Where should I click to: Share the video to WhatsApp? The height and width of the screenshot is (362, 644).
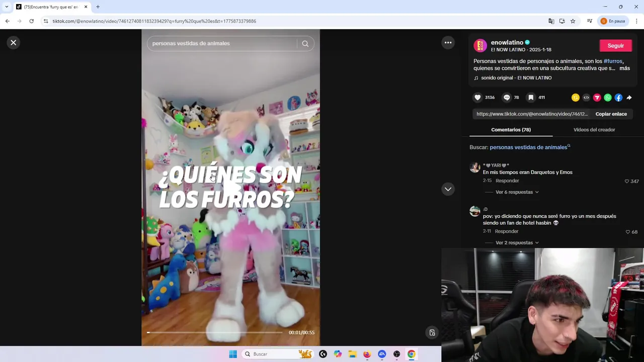click(x=608, y=98)
